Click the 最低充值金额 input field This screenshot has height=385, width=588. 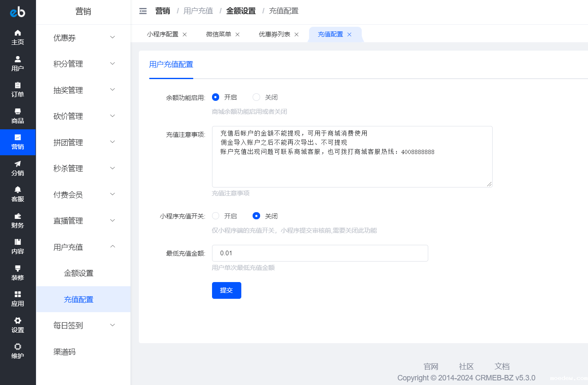pos(320,253)
